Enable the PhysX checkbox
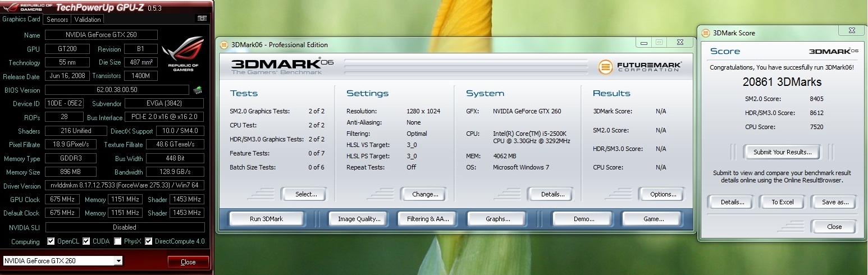Image resolution: width=868 pixels, height=275 pixels. click(117, 241)
